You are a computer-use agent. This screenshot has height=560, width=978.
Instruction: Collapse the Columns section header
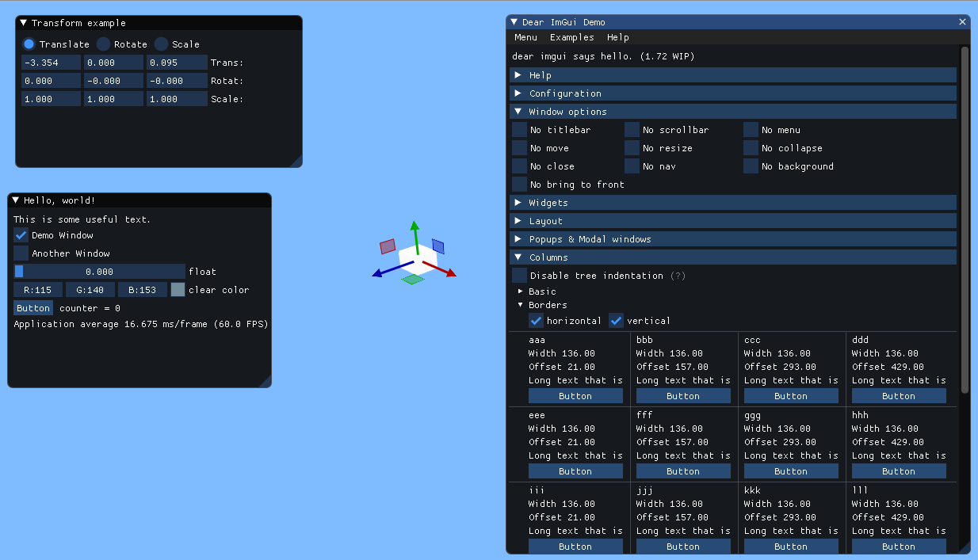733,257
